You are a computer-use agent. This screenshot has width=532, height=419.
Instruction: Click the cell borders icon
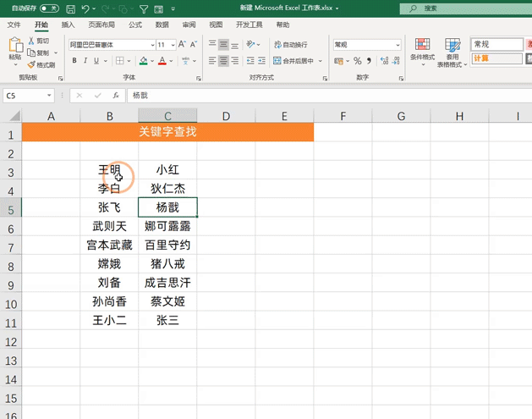click(119, 61)
